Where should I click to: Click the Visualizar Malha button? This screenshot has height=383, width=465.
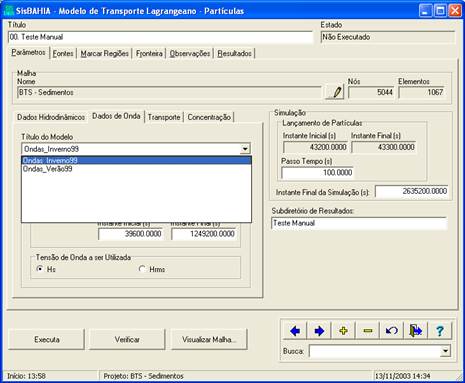pyautogui.click(x=209, y=340)
